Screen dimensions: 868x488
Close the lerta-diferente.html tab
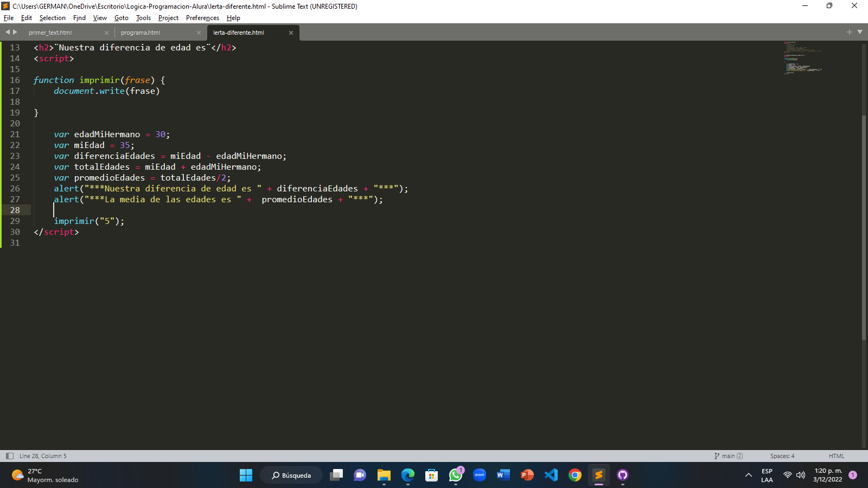[291, 33]
